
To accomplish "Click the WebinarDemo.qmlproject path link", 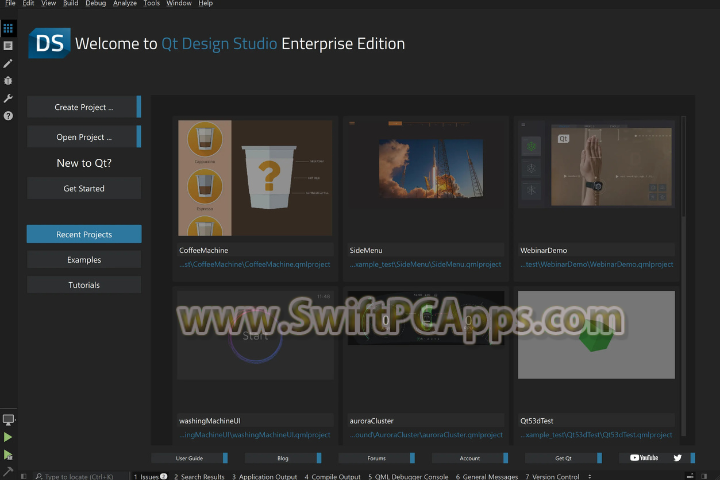I will click(596, 265).
